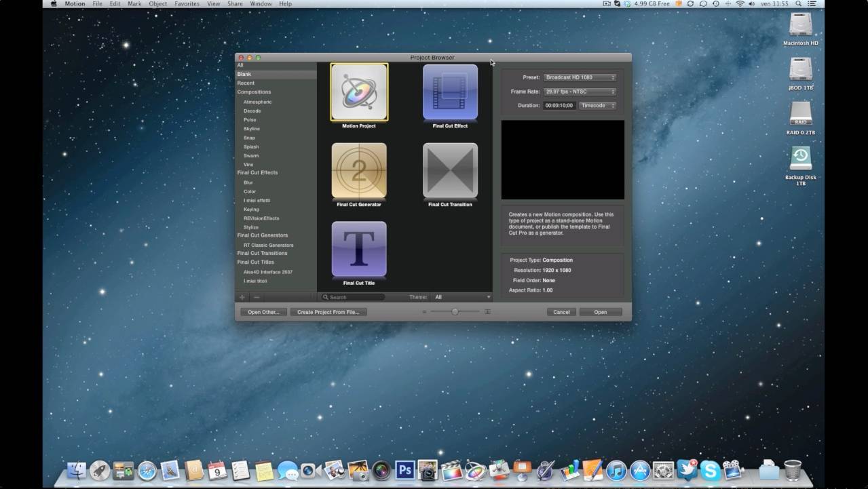The width and height of the screenshot is (868, 489).
Task: Select the Keying effects subcategory
Action: [251, 210]
